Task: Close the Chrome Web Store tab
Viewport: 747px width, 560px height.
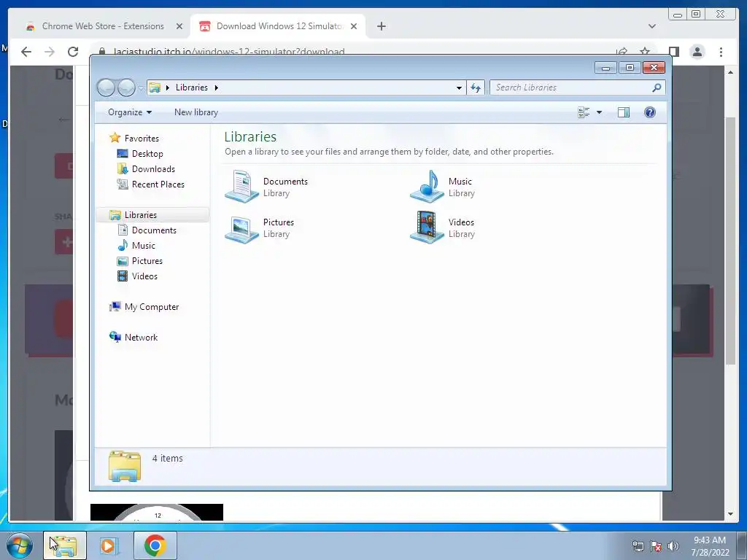Action: (179, 26)
